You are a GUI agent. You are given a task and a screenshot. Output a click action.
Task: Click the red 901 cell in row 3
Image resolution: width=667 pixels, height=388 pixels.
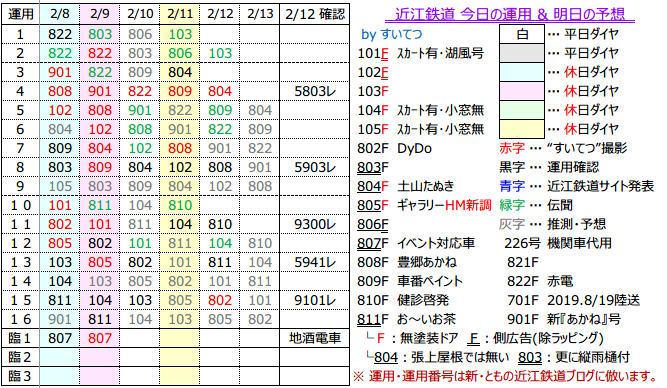(x=60, y=72)
